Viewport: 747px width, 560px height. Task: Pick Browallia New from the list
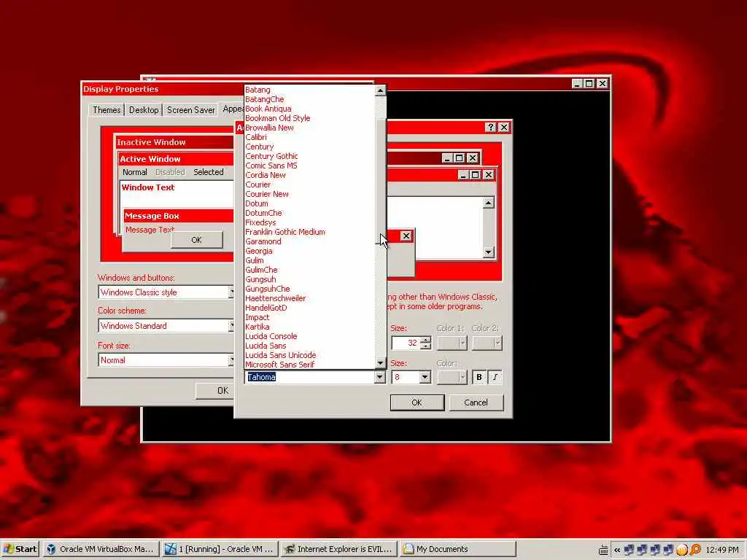(x=270, y=128)
